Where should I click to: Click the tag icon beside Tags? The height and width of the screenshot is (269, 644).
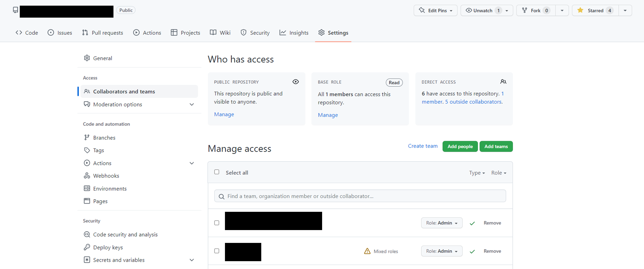87,150
